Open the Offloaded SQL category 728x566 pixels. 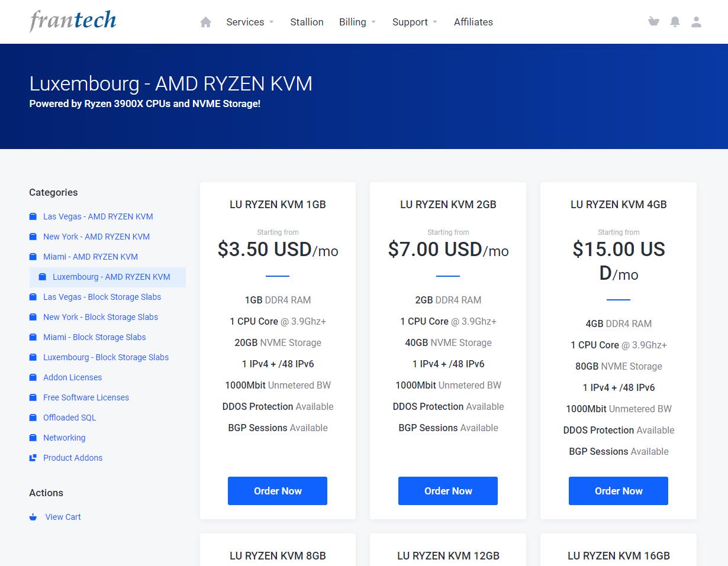69,418
